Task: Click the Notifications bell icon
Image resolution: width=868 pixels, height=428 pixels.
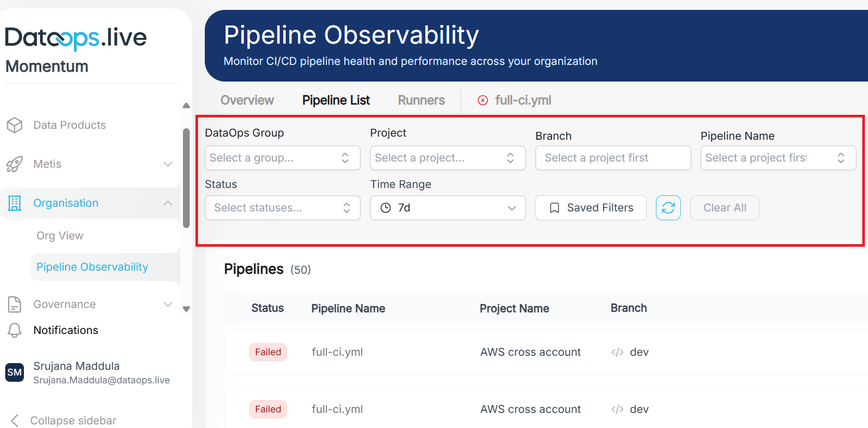Action: [15, 330]
